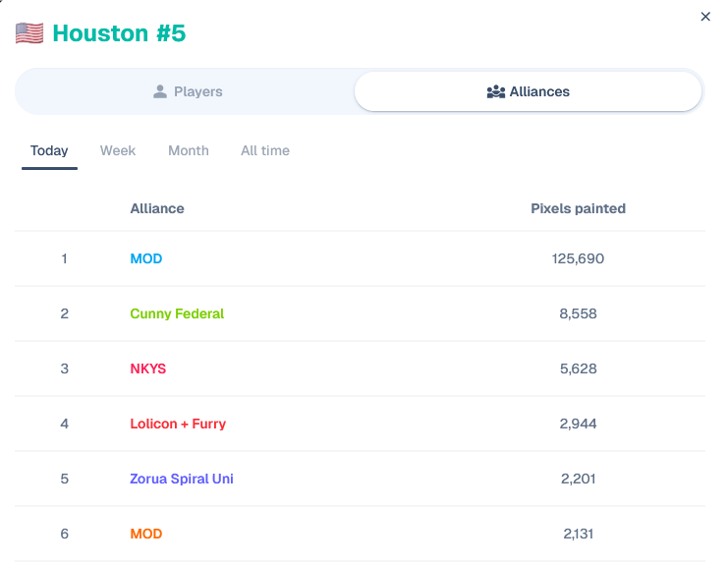The height and width of the screenshot is (566, 728).
Task: Open the blue MOD alliance ranked first
Action: point(145,258)
